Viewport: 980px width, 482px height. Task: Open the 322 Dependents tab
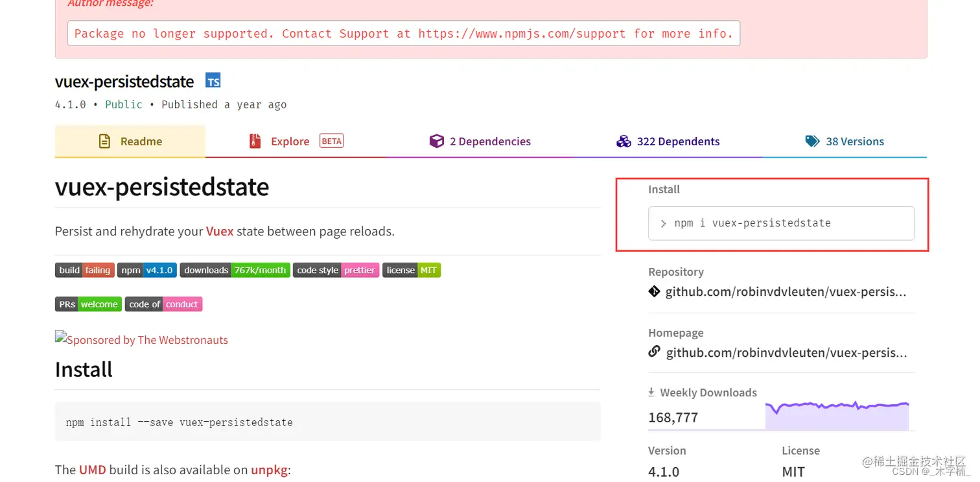668,141
